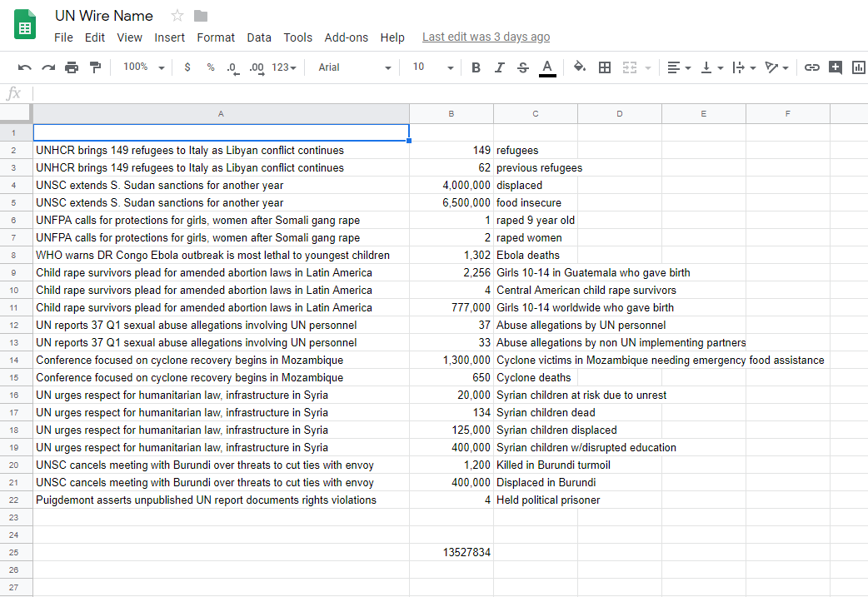
Task: Open the zoom 100% dropdown
Action: coord(144,67)
